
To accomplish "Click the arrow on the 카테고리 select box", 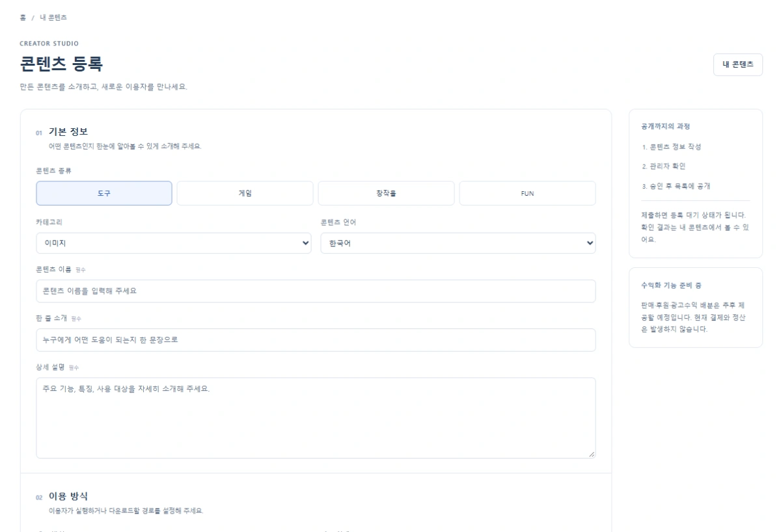I will pyautogui.click(x=306, y=243).
